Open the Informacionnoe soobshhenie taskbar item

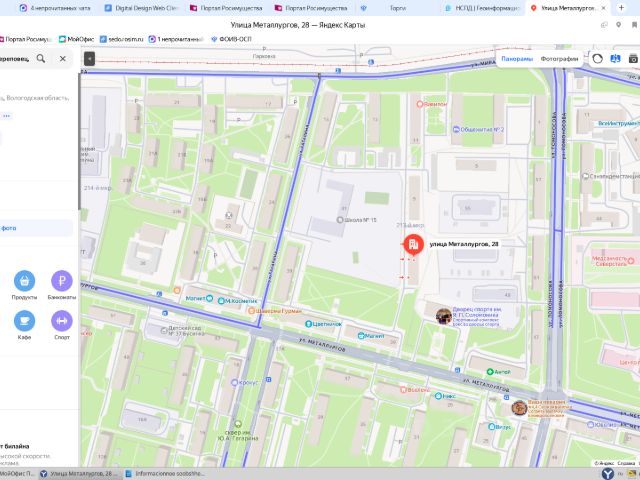pyautogui.click(x=165, y=473)
